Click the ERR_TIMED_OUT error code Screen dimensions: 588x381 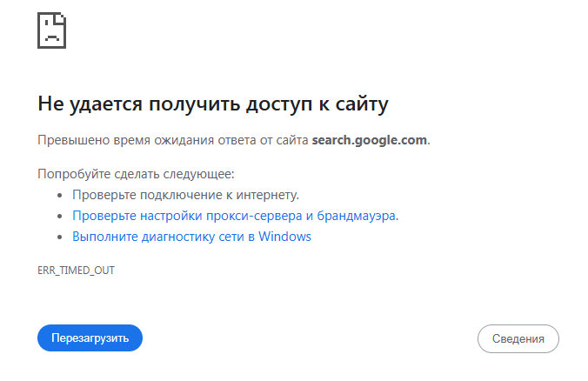[77, 271]
